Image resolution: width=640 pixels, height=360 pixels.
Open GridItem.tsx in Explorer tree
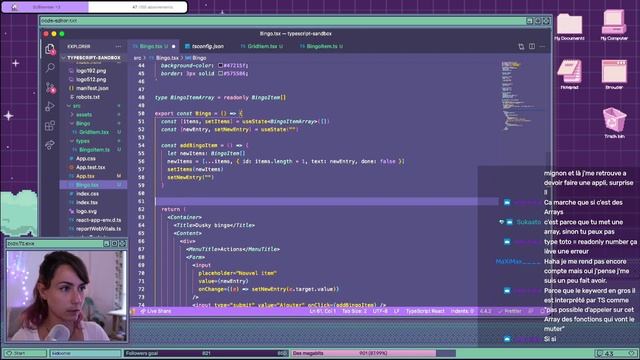(x=94, y=132)
